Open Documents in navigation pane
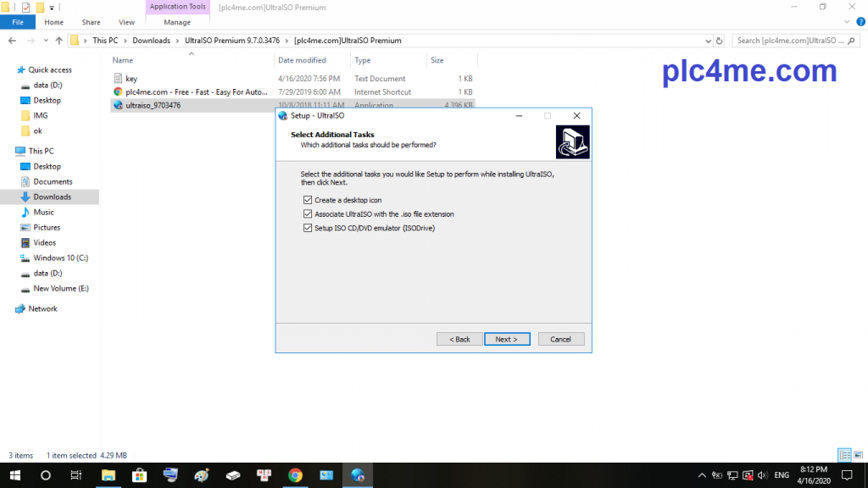 [x=53, y=181]
